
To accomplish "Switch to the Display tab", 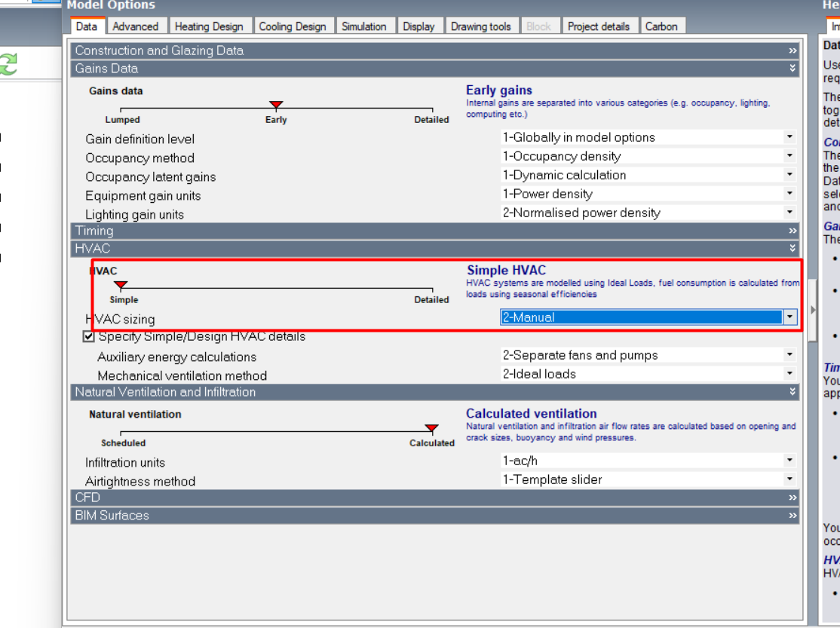I will [419, 26].
